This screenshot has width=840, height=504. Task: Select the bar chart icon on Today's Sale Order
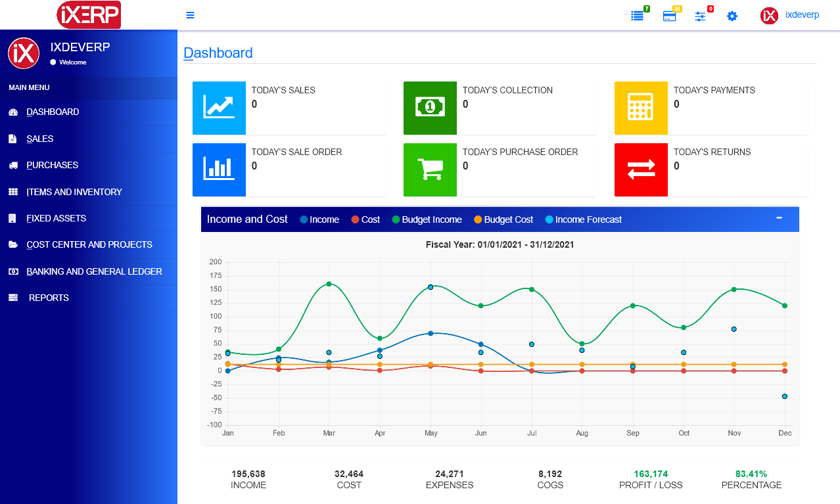(219, 170)
